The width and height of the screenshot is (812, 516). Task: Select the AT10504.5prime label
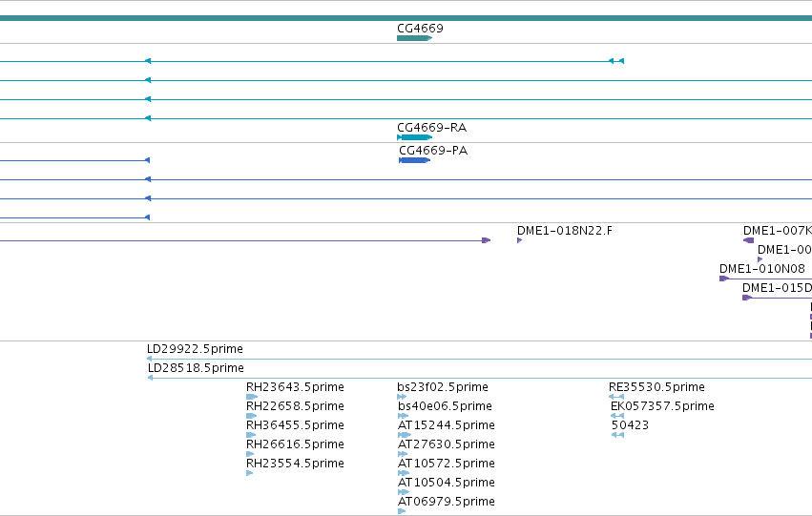[x=447, y=483]
